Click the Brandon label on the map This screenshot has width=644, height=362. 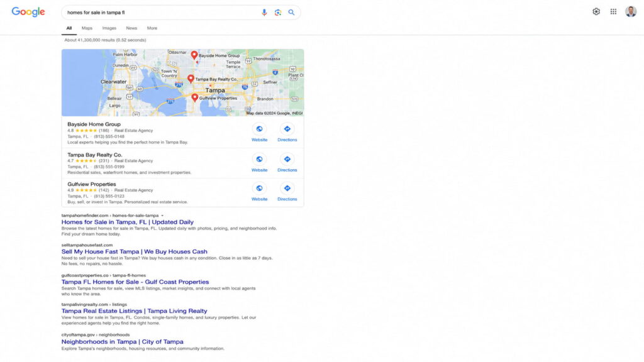tap(265, 99)
